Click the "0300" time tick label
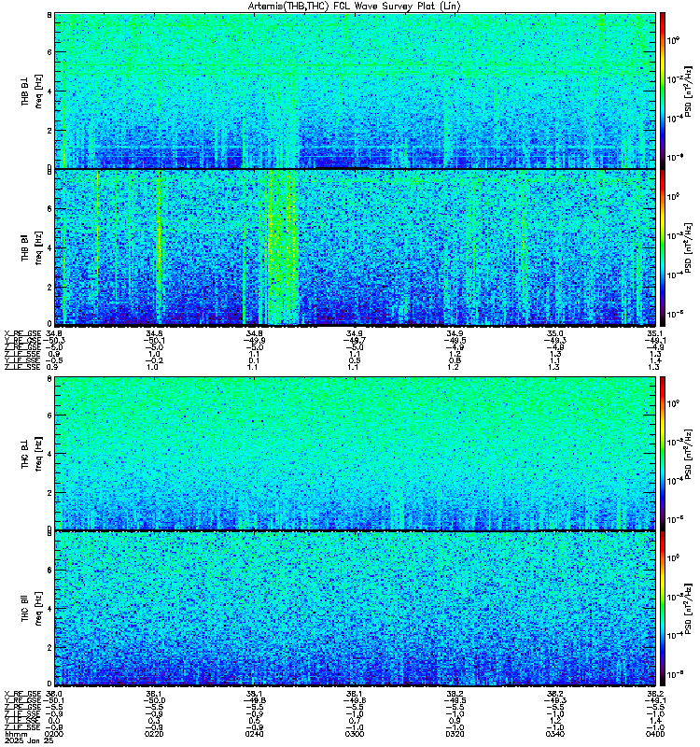The image size is (700, 747). (x=355, y=734)
